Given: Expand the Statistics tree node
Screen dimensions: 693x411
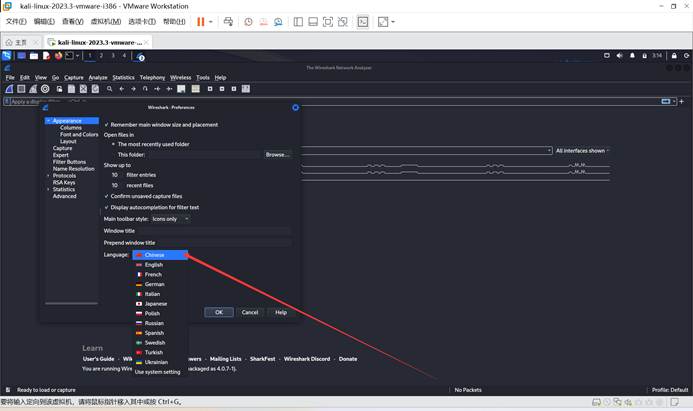Looking at the screenshot, I should (x=48, y=189).
